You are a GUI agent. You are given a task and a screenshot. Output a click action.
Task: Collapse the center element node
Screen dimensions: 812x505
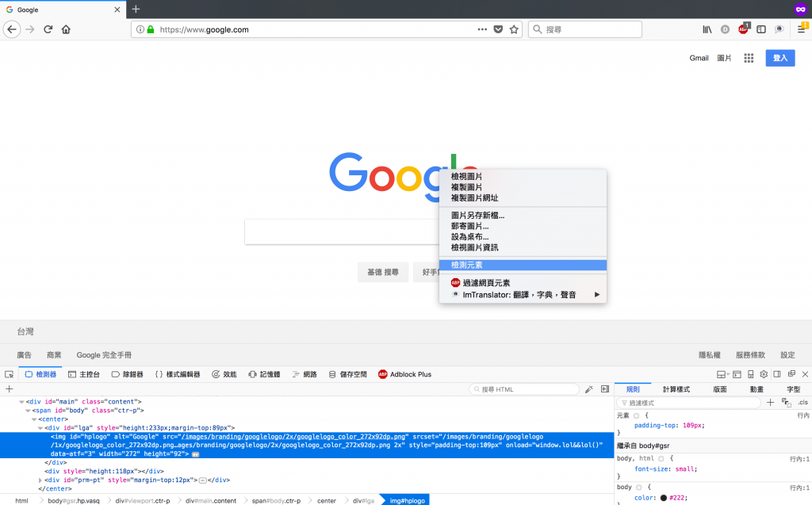point(34,419)
